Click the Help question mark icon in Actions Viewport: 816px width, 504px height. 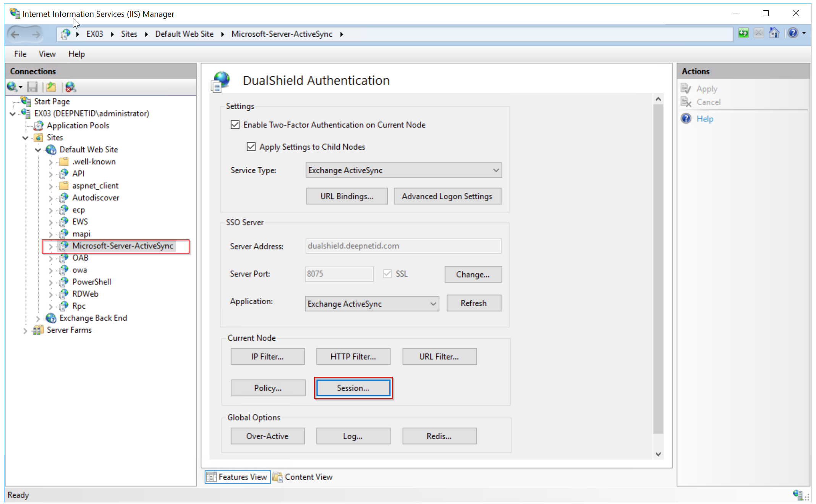click(x=686, y=118)
